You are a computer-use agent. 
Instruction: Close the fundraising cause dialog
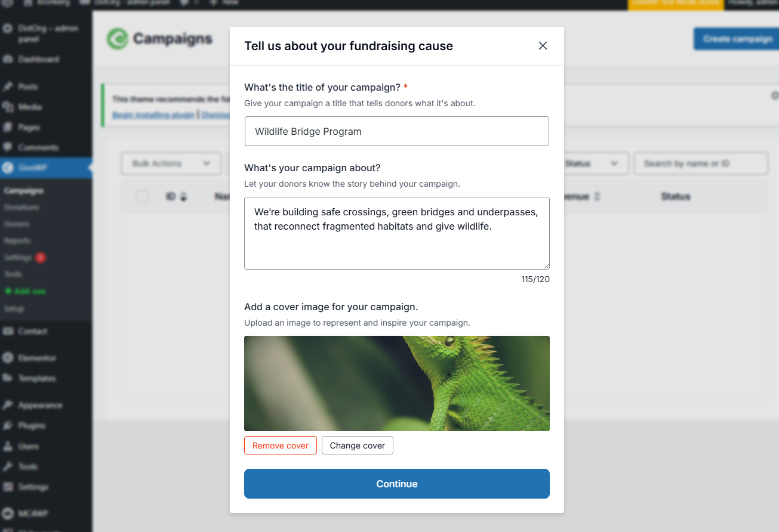(x=543, y=46)
